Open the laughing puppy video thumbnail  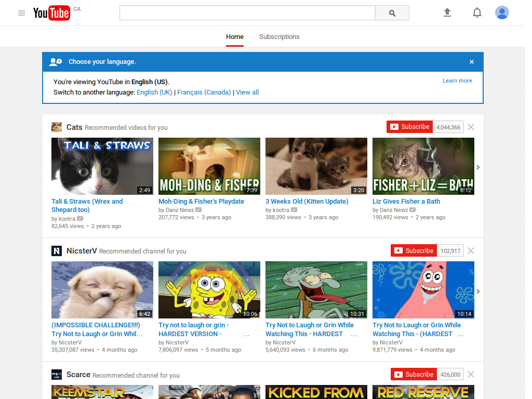[x=102, y=290]
